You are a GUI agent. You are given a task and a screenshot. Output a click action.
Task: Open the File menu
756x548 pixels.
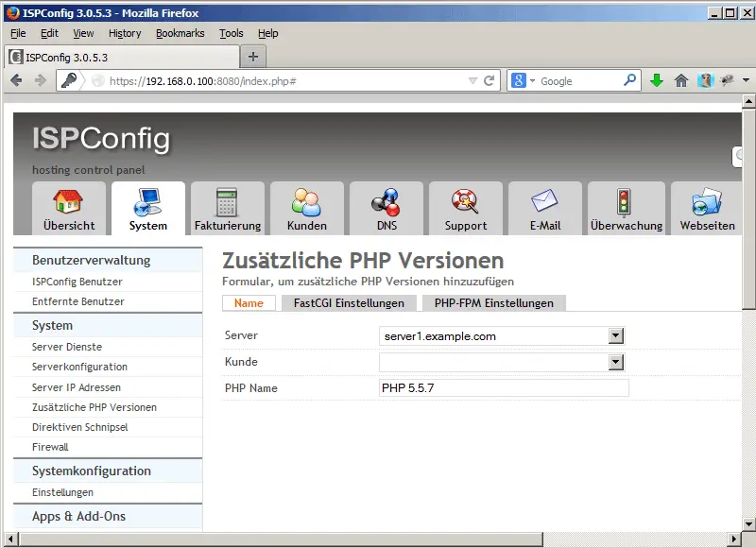18,33
